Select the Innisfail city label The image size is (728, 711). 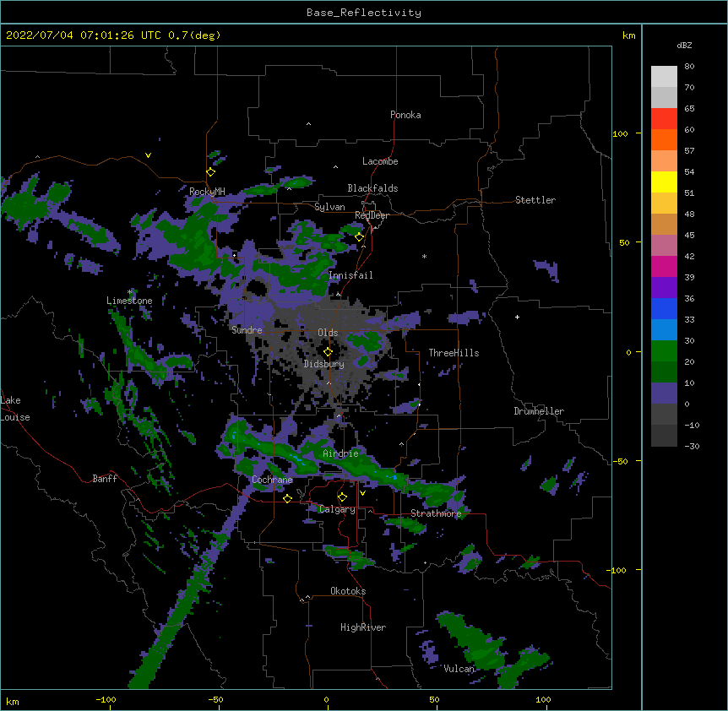(350, 275)
